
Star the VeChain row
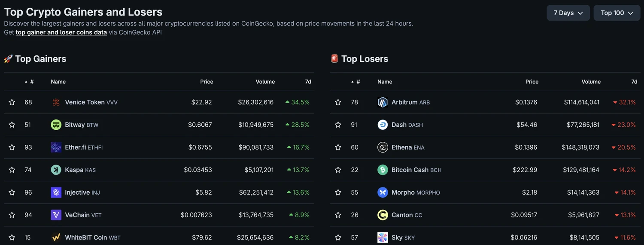12,215
